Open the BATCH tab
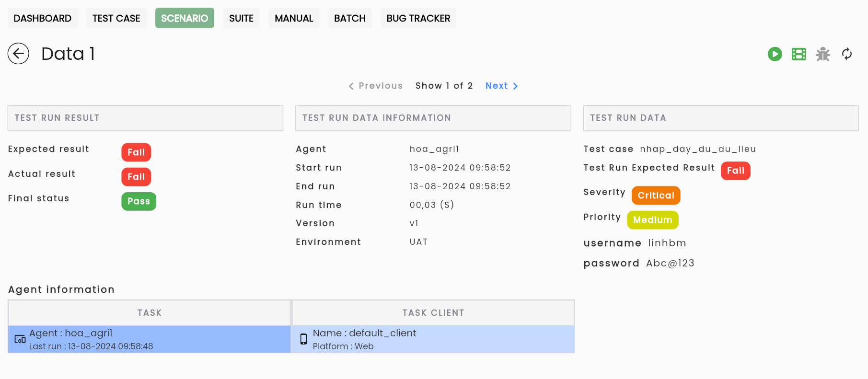Viewport: 868px width, 379px height. 349,18
